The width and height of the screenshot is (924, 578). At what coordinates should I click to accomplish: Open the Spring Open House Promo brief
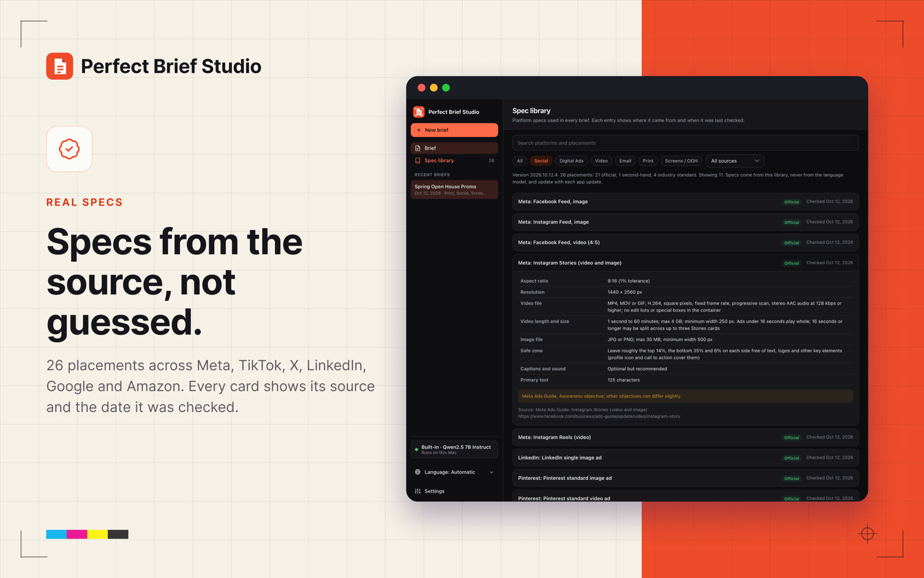(x=454, y=190)
